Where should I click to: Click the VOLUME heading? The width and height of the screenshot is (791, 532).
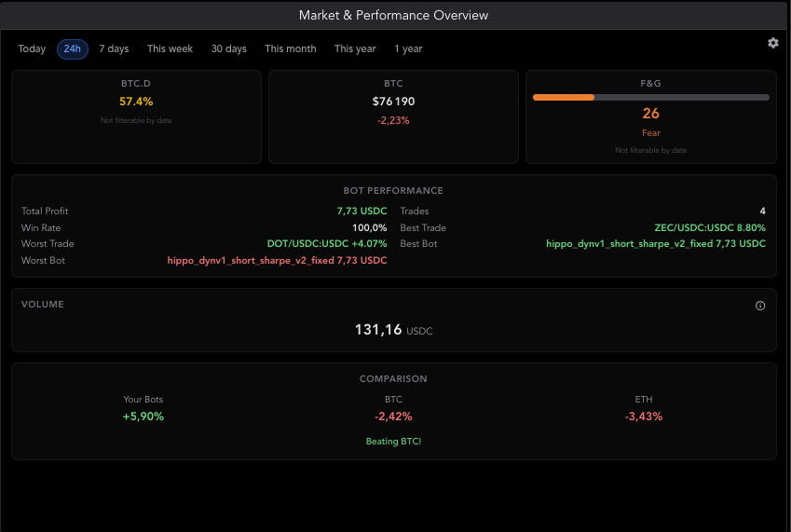tap(42, 305)
